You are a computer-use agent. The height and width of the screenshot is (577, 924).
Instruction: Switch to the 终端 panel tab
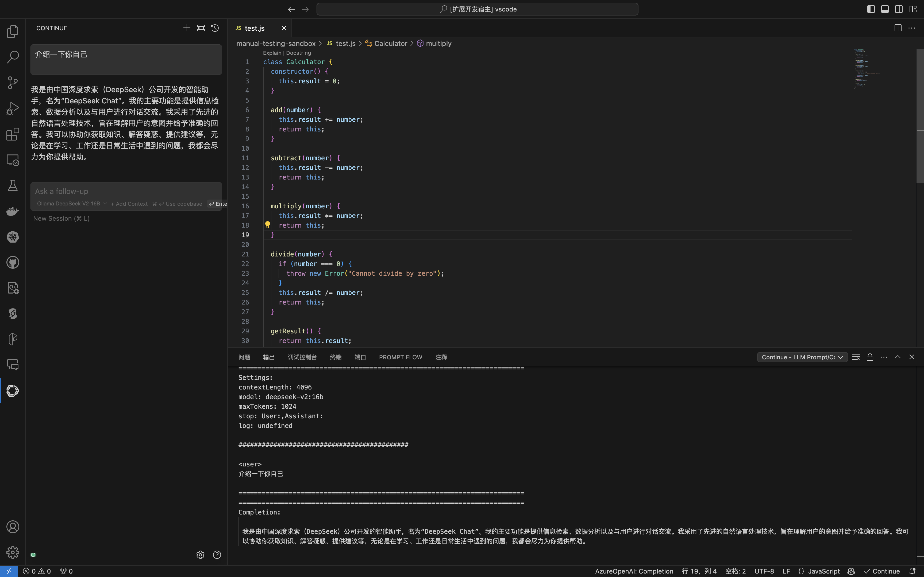(x=335, y=357)
